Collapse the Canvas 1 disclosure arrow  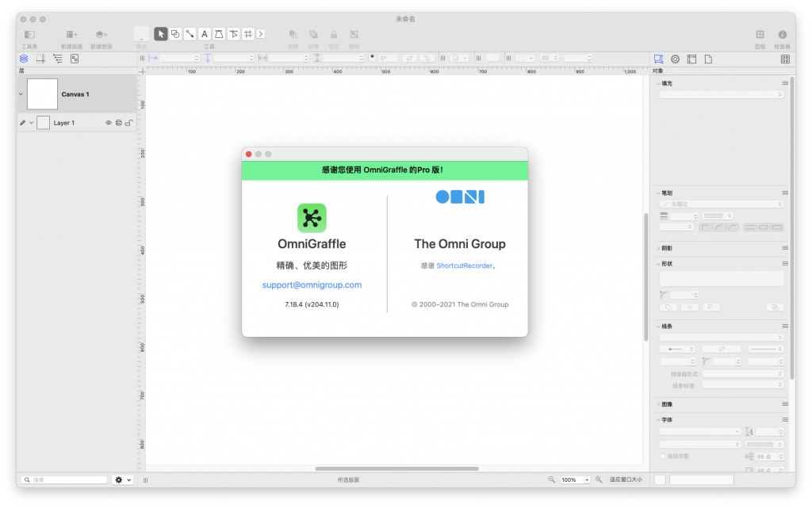21,94
